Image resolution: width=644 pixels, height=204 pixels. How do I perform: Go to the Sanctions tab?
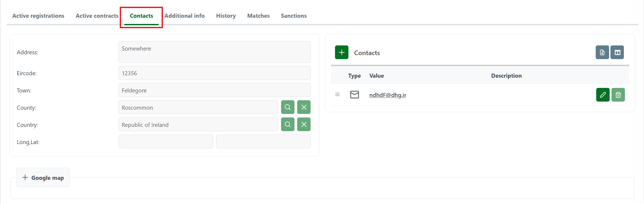(293, 16)
